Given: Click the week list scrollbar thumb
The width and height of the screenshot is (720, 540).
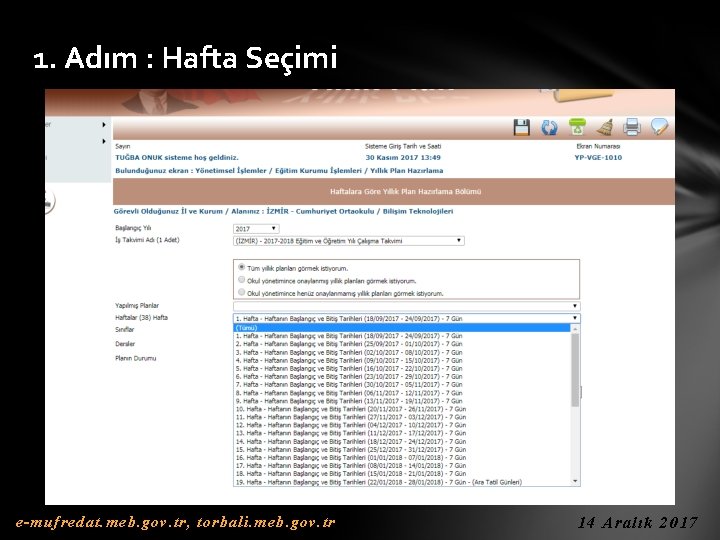Looking at the screenshot, I should click(x=575, y=370).
